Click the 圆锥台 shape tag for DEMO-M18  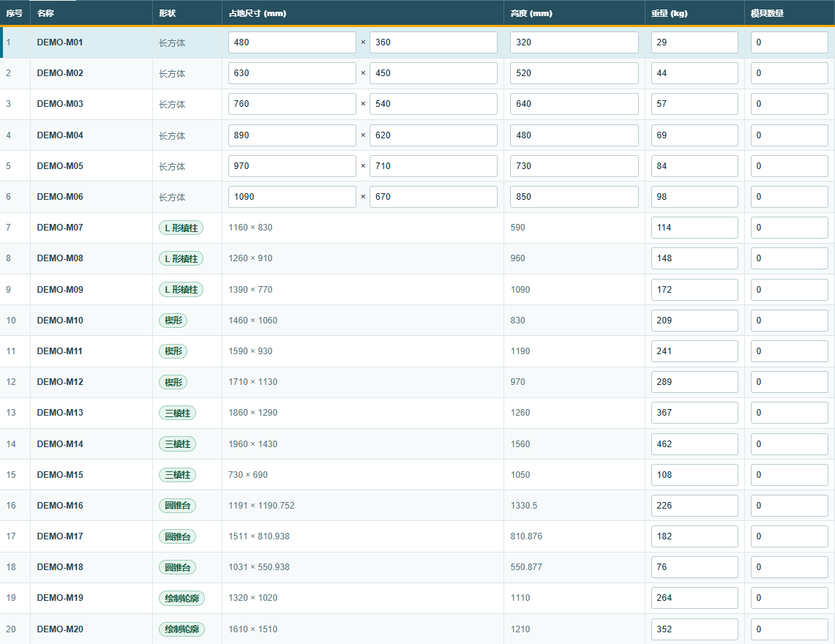(x=177, y=567)
